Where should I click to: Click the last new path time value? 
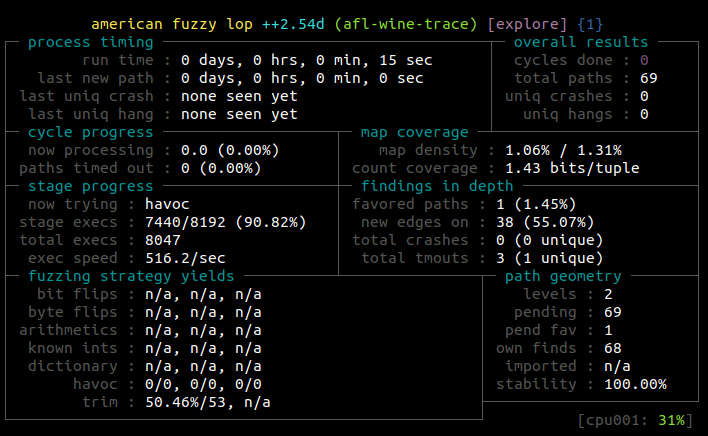click(302, 78)
